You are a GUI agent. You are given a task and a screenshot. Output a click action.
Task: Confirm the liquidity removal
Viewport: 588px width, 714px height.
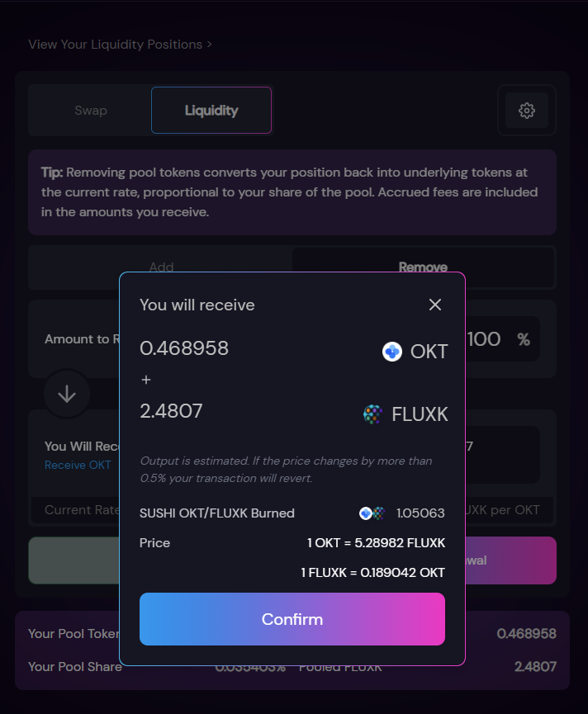click(x=292, y=619)
